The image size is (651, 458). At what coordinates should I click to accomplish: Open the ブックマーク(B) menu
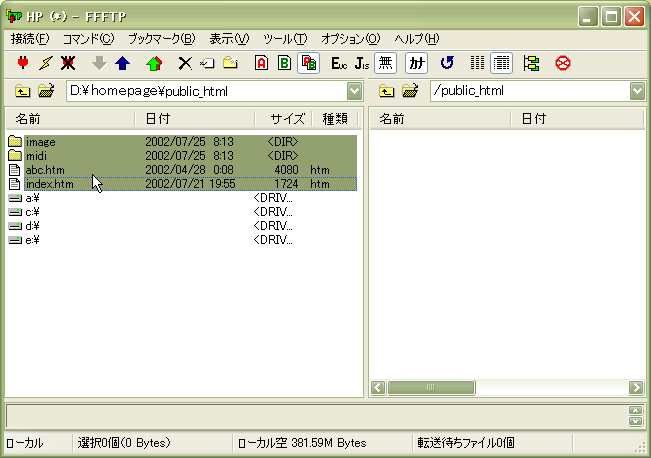click(161, 39)
